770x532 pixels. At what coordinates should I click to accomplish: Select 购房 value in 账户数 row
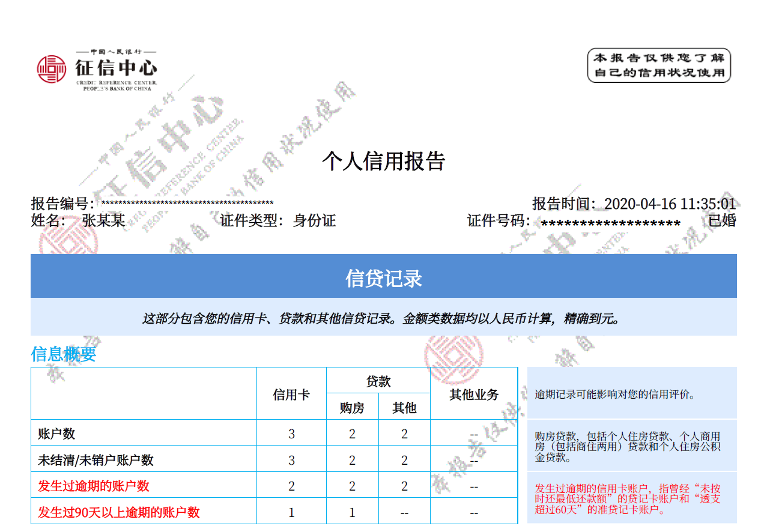(352, 434)
